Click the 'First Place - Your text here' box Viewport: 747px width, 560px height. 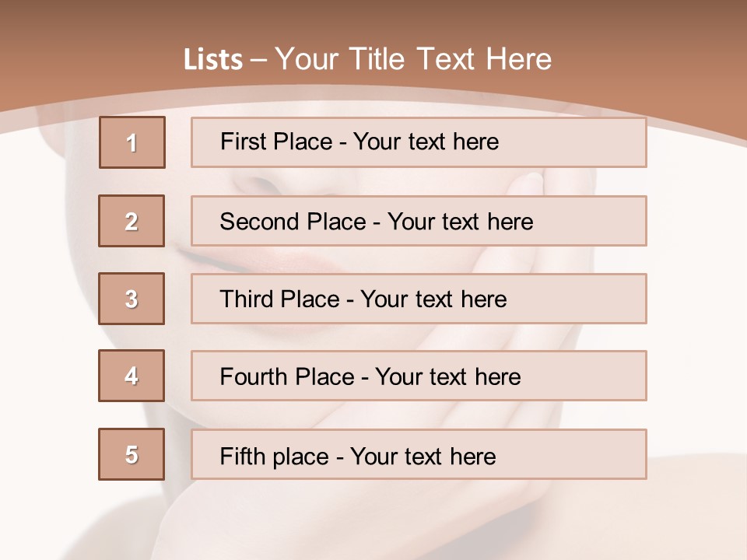coord(419,142)
